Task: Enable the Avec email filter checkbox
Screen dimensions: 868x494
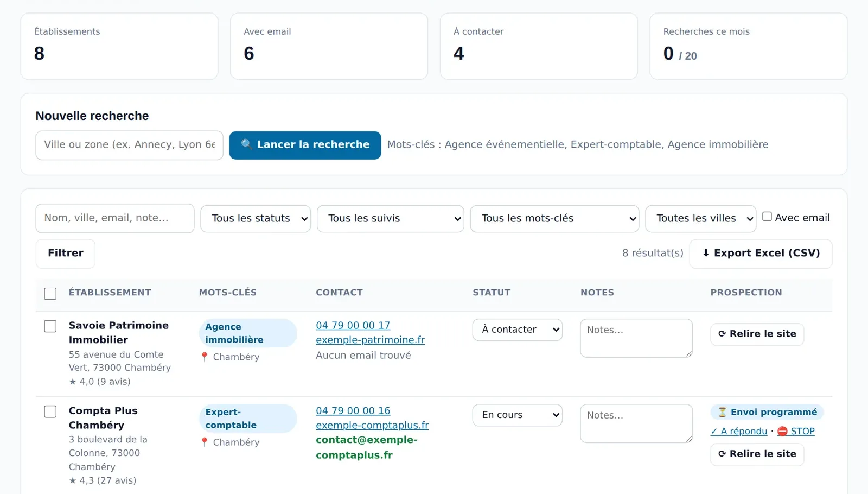Action: 767,216
